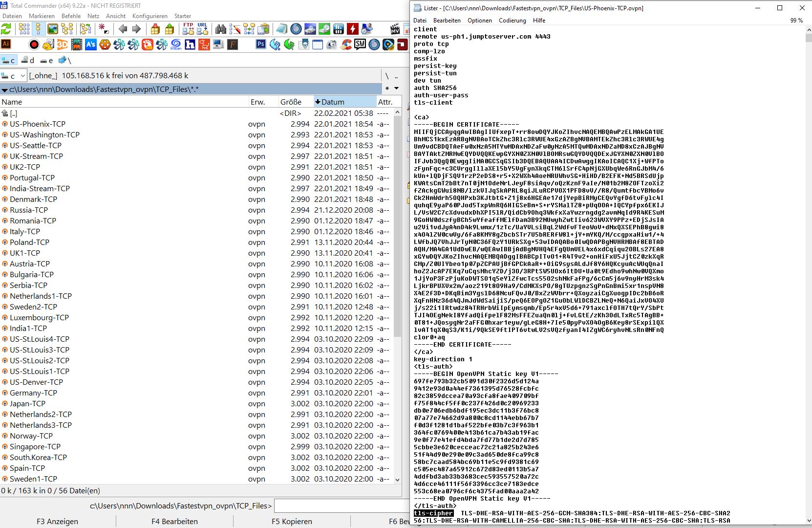Viewport: 812px width, 528px height.
Task: Open Lister's Codierung menu
Action: tap(512, 21)
